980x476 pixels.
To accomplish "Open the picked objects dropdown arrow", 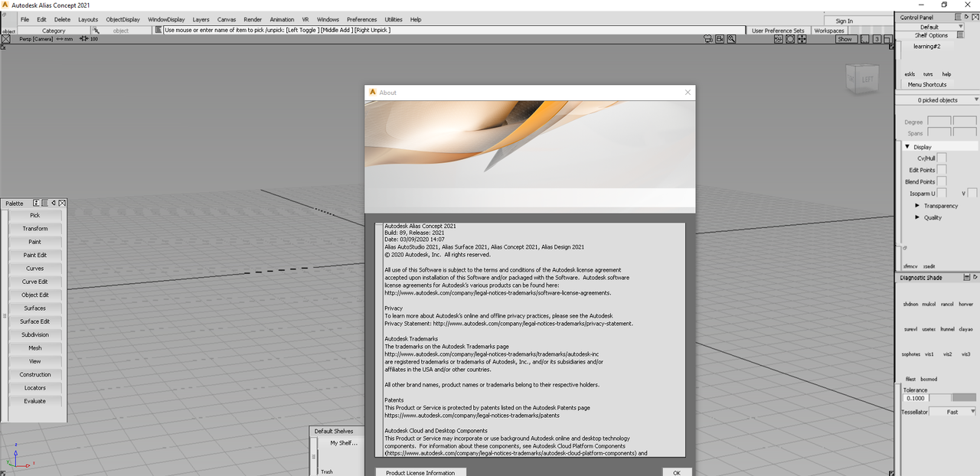I will tap(976, 100).
